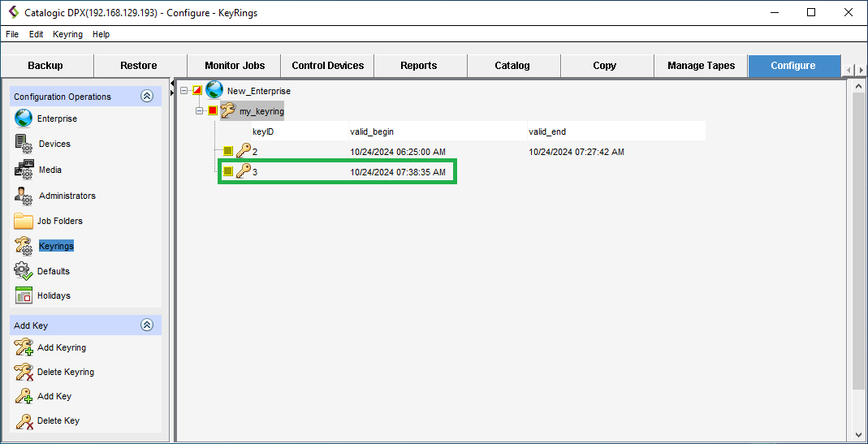Screen dimensions: 868x444
Task: Toggle the checkbox next to key 3
Action: coord(228,171)
